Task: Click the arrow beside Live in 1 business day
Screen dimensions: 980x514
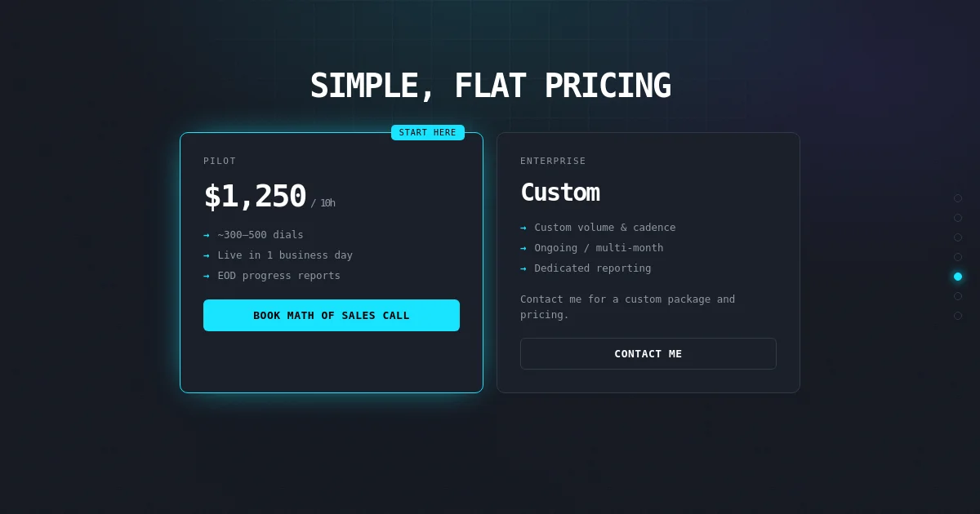Action: coord(207,255)
